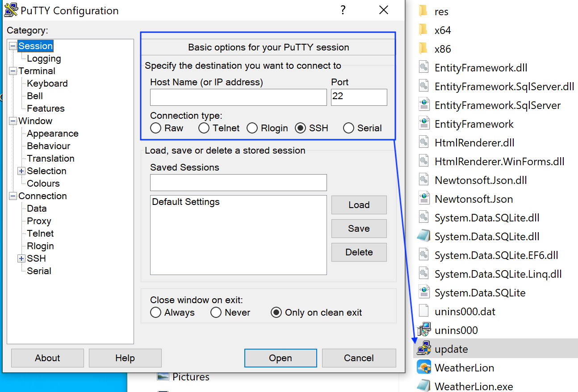Click the unins000 uninstaller icon
Viewport: 578px width, 392px height.
(423, 330)
